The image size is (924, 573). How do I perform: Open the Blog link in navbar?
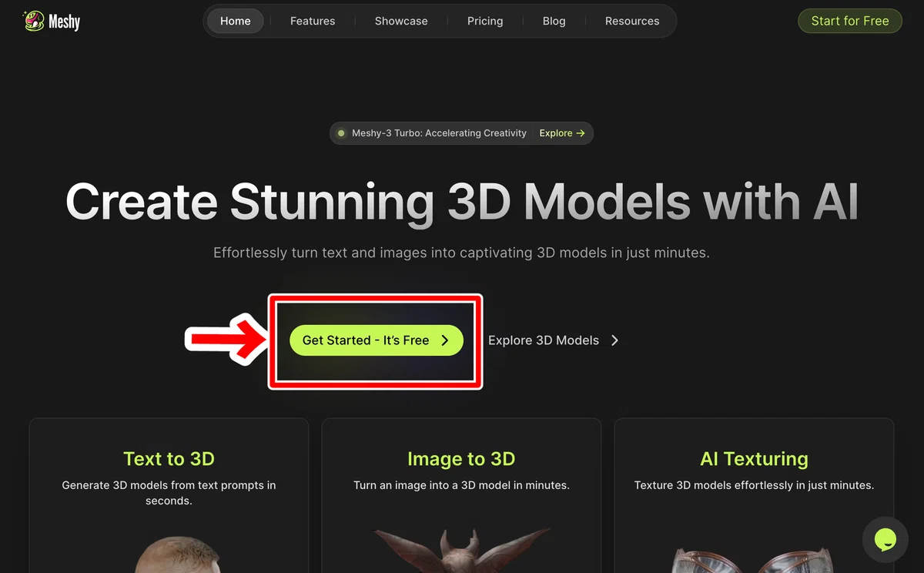click(554, 21)
